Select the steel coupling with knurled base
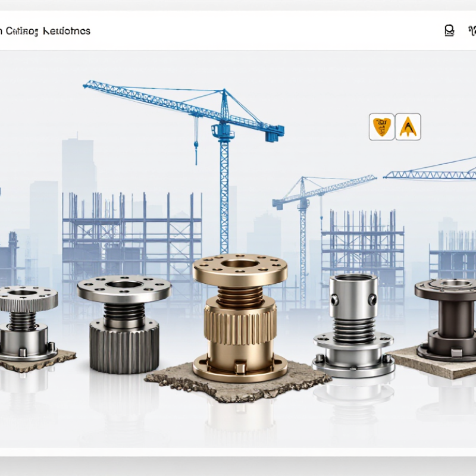Screen dimensions: 476x476 click(x=124, y=324)
